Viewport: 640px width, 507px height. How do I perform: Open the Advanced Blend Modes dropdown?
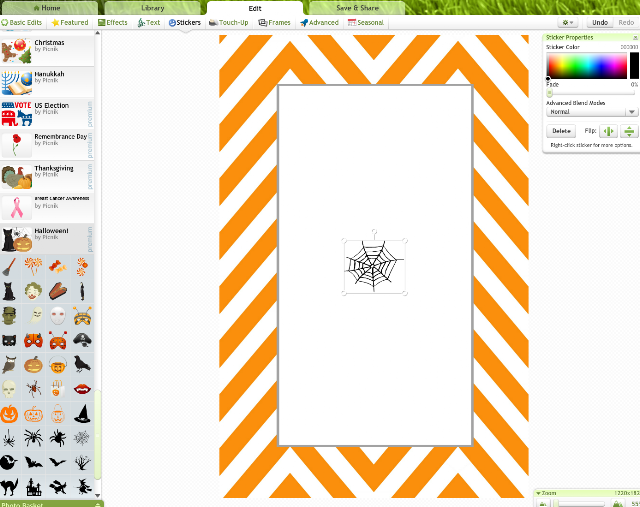click(x=592, y=112)
